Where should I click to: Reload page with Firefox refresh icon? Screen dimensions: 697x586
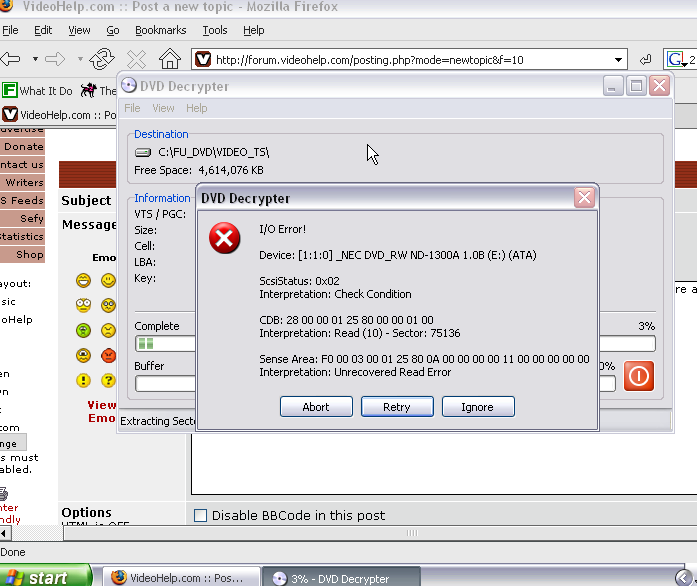tap(102, 59)
